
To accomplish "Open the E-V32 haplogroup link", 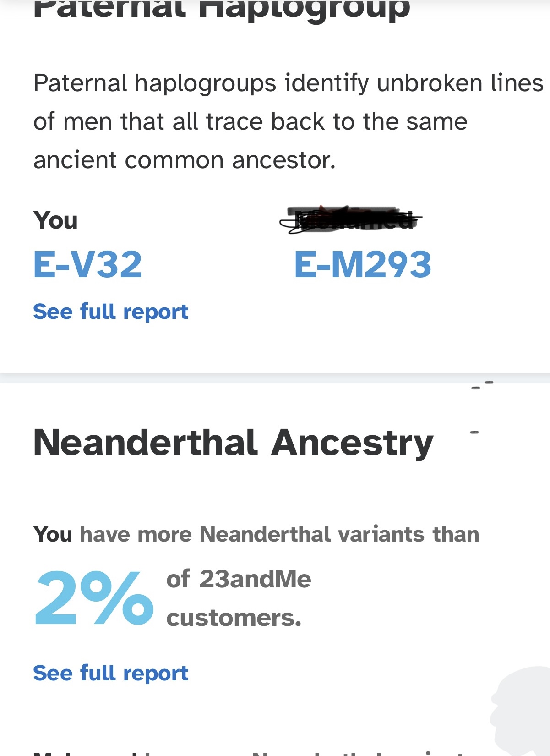I will coord(87,264).
